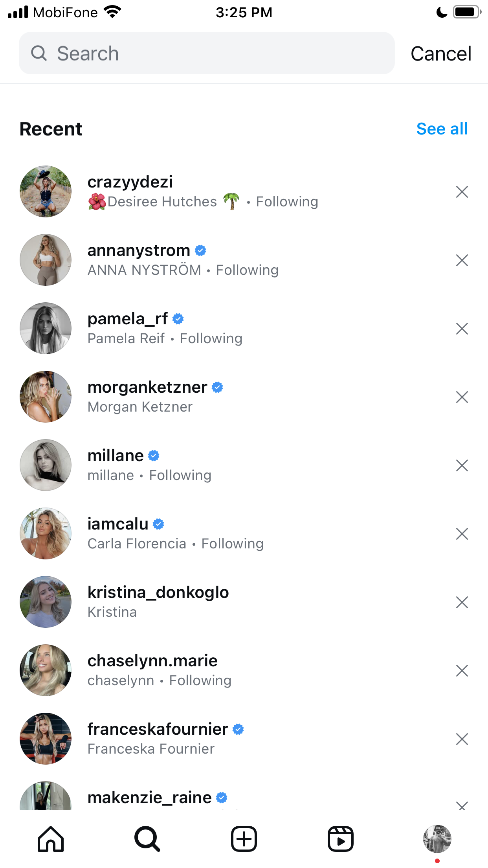Open the Reels tab icon
The width and height of the screenshot is (488, 868).
click(341, 839)
